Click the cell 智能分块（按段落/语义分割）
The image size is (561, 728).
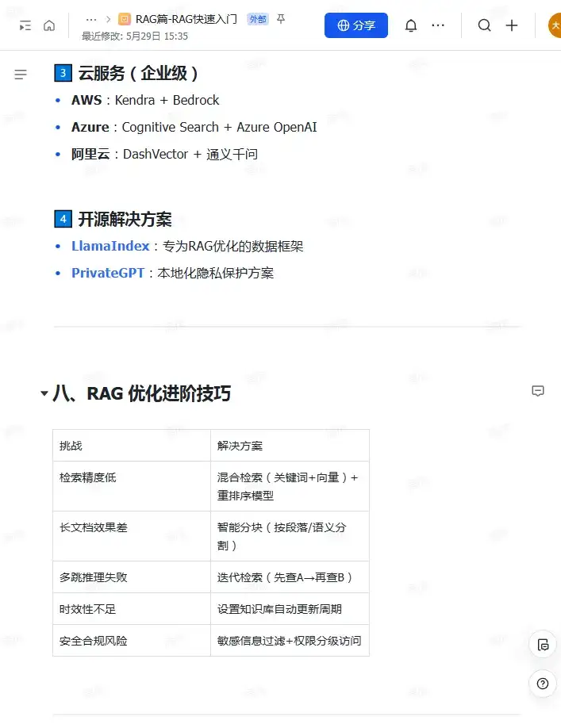tap(290, 536)
